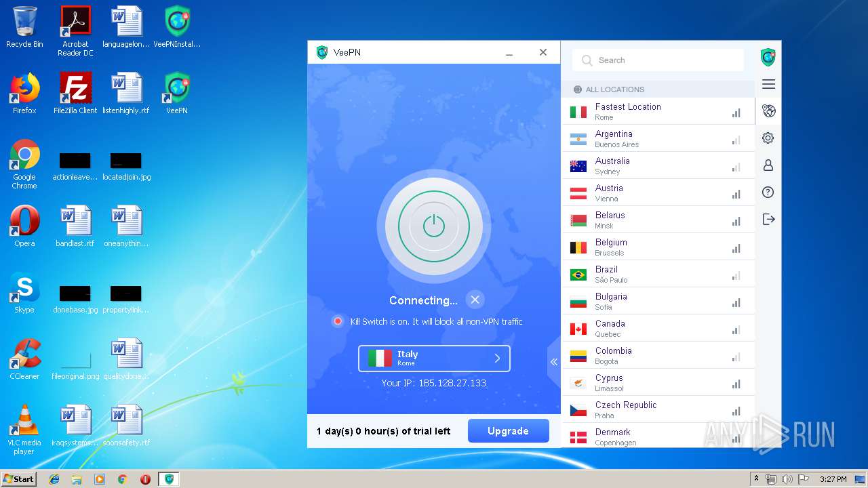Open the VLC media player desktop shortcut
The height and width of the screenshot is (488, 868).
pyautogui.click(x=24, y=430)
